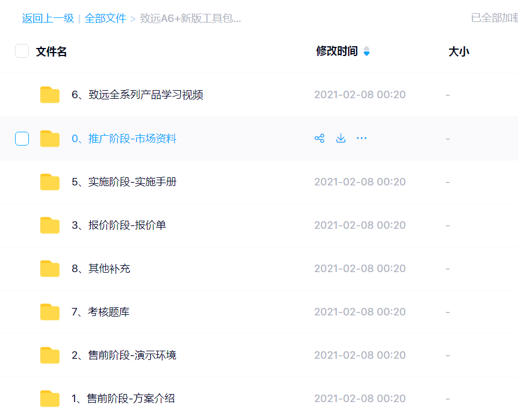Image resolution: width=518 pixels, height=420 pixels.
Task: Toggle the select-all checkbox in the header
Action: point(21,51)
